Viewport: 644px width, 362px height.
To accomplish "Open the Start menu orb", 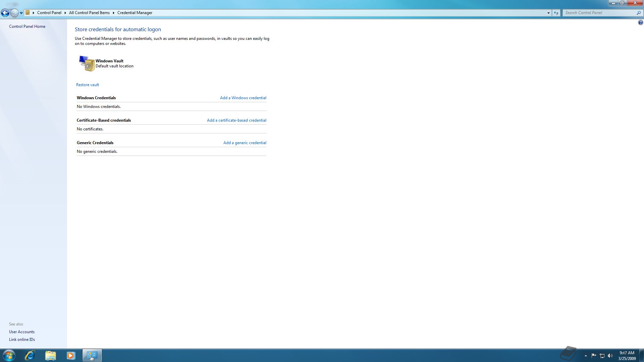I will point(9,355).
